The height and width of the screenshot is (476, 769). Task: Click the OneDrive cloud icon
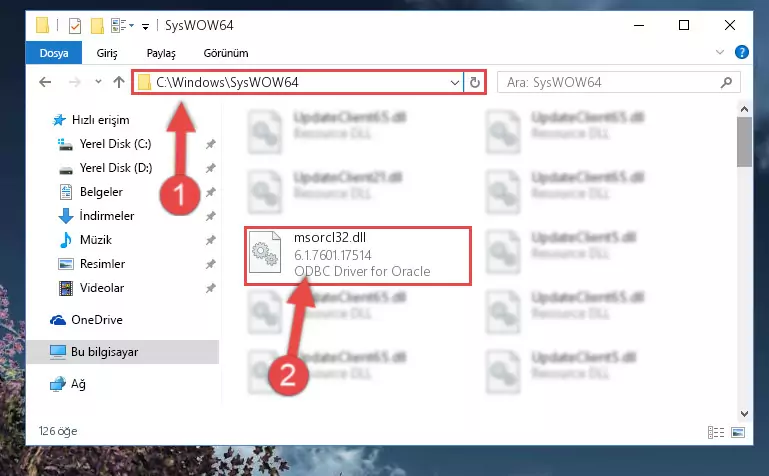click(58, 320)
